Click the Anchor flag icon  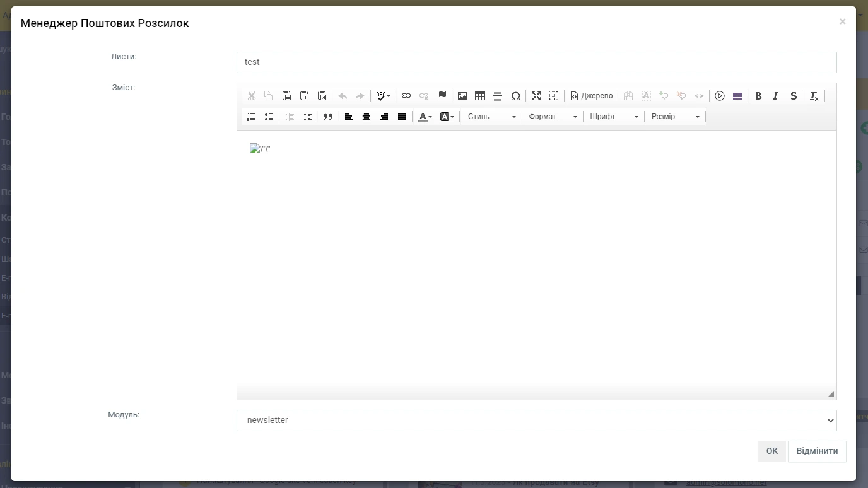pos(442,96)
